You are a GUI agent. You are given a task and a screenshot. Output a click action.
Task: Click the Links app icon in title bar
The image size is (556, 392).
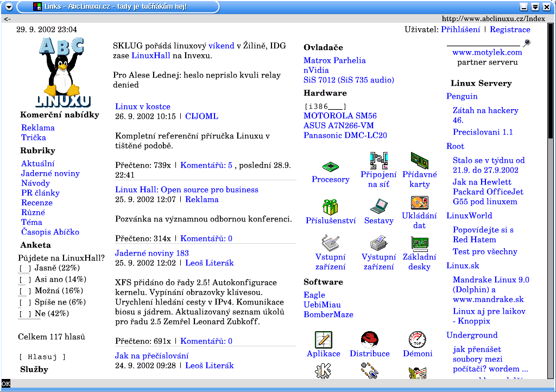point(37,7)
